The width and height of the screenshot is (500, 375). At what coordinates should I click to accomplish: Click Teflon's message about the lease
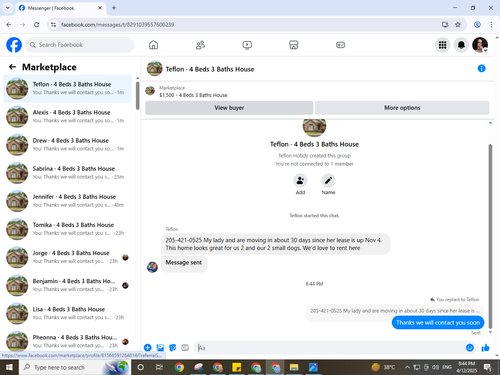click(275, 244)
